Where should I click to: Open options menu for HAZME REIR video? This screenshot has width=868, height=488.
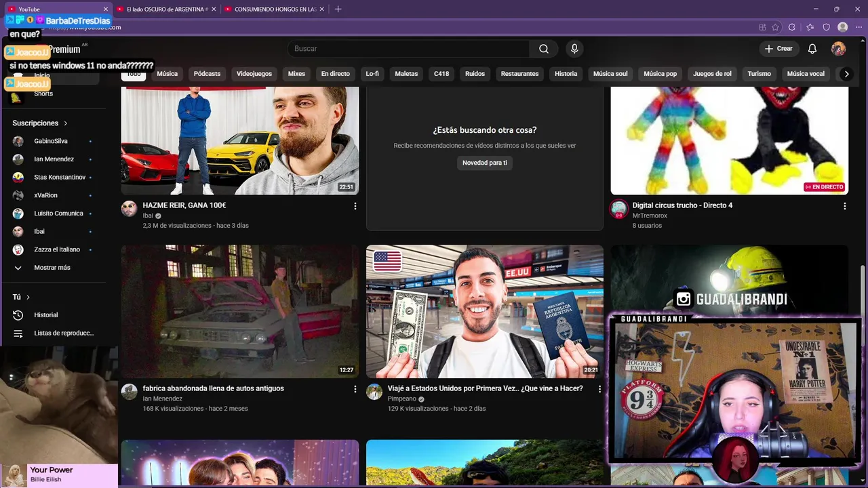[355, 206]
